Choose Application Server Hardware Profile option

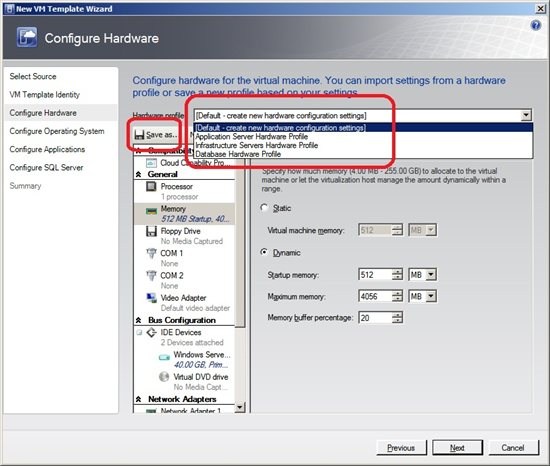click(x=363, y=136)
